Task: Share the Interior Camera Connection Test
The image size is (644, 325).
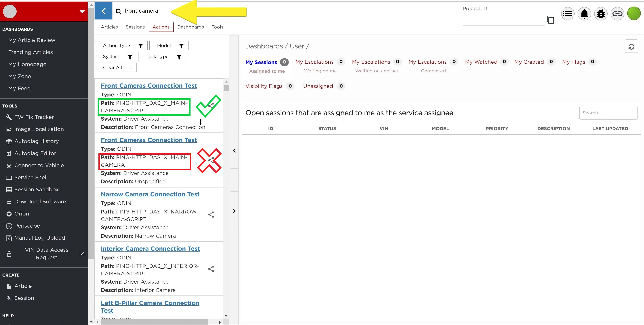Action: pyautogui.click(x=211, y=269)
